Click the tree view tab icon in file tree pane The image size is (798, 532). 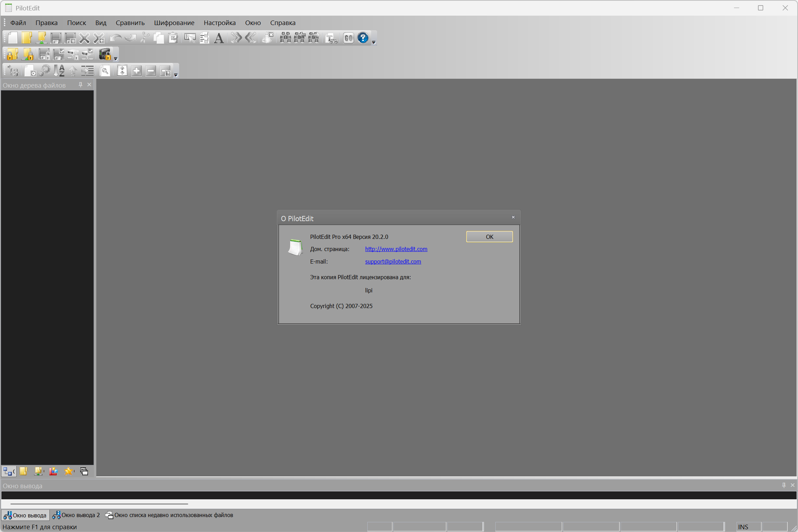pyautogui.click(x=9, y=471)
